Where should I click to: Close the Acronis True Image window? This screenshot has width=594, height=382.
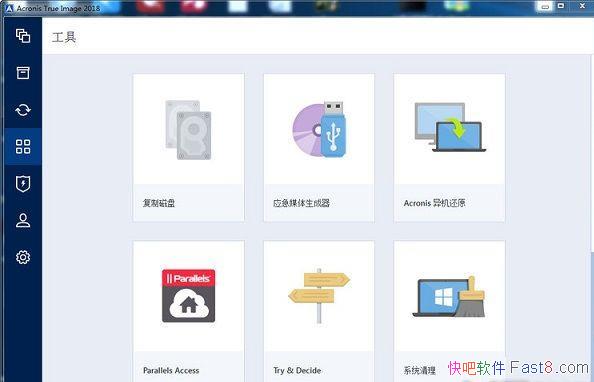pyautogui.click(x=582, y=6)
